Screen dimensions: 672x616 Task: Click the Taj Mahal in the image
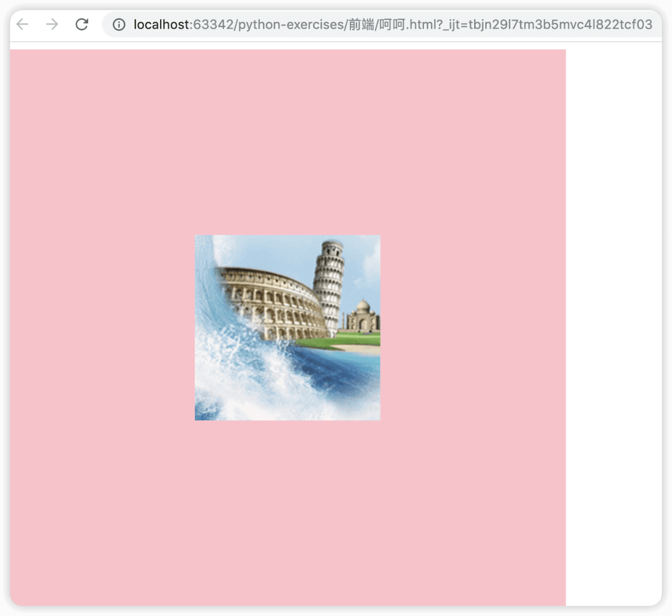[363, 316]
